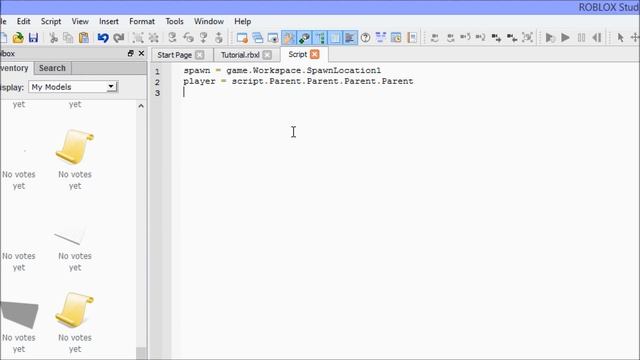
Task: Click the Zoom Extents bracket icon
Action: click(527, 38)
